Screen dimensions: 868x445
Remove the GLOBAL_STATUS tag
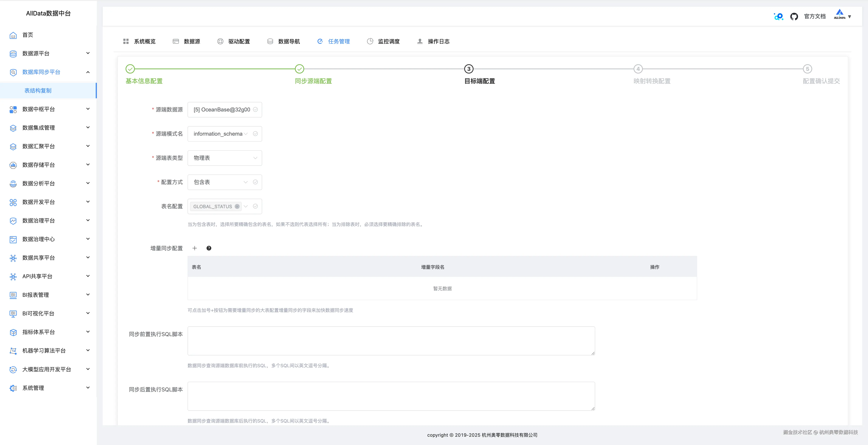click(237, 206)
